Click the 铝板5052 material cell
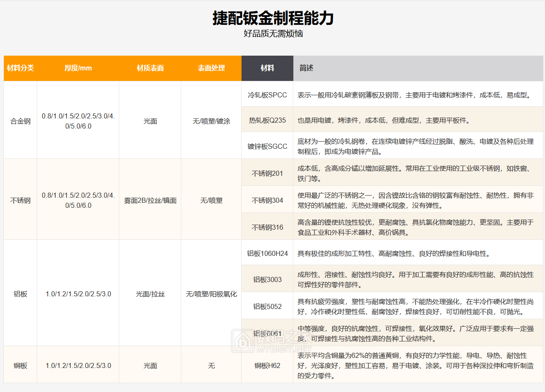Image resolution: width=545 pixels, height=392 pixels. coord(267,306)
